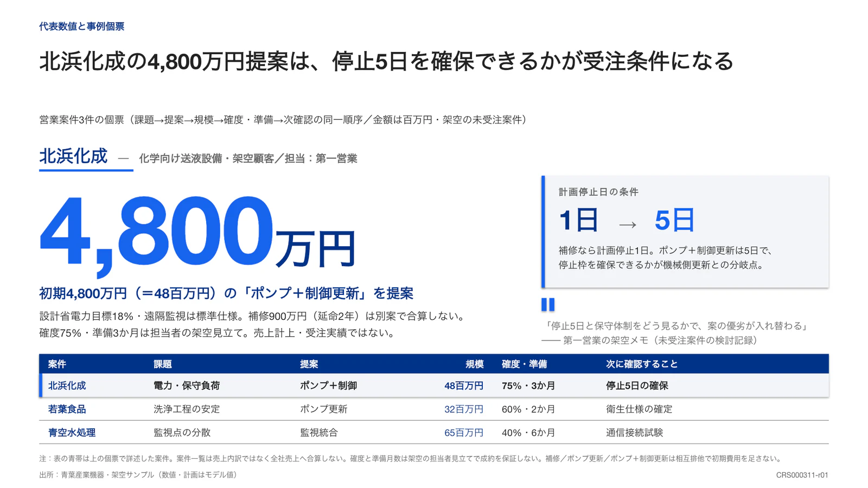Viewport: 868px width, 488px height.
Task: Click the blue 5日 value
Action: pyautogui.click(x=675, y=220)
